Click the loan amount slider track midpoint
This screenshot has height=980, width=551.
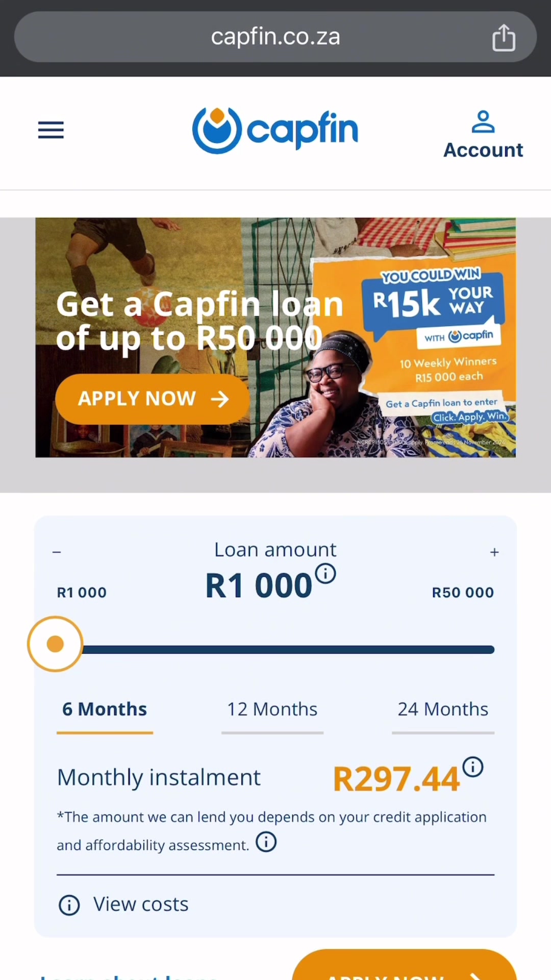(275, 650)
